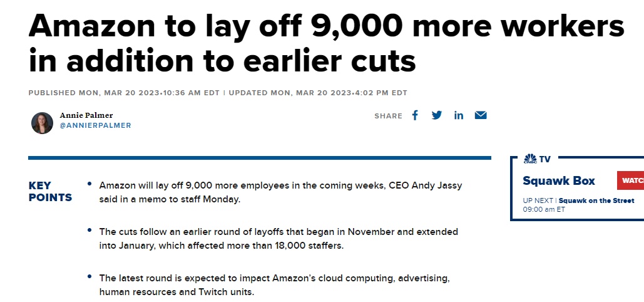Select the key point about 18,000 staffers
This screenshot has width=644, height=302.
(279, 239)
